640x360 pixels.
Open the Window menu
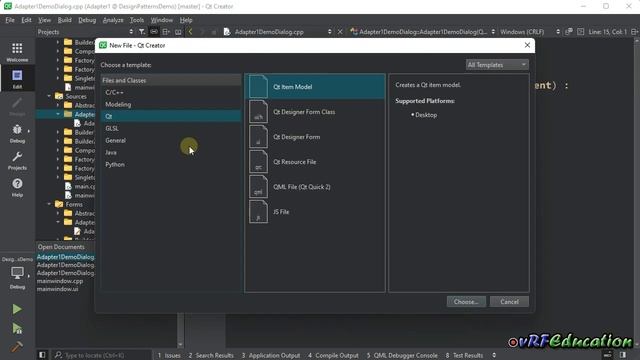(x=162, y=20)
